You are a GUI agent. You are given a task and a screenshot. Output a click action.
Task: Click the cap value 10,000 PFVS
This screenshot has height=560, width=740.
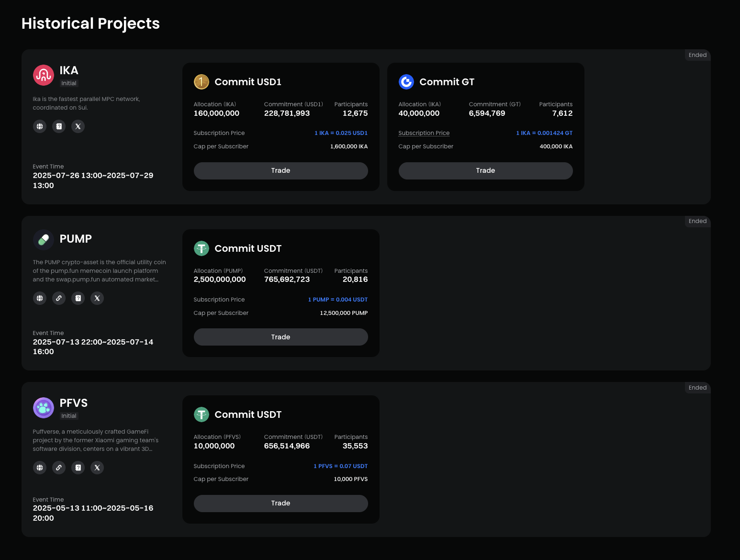click(351, 479)
